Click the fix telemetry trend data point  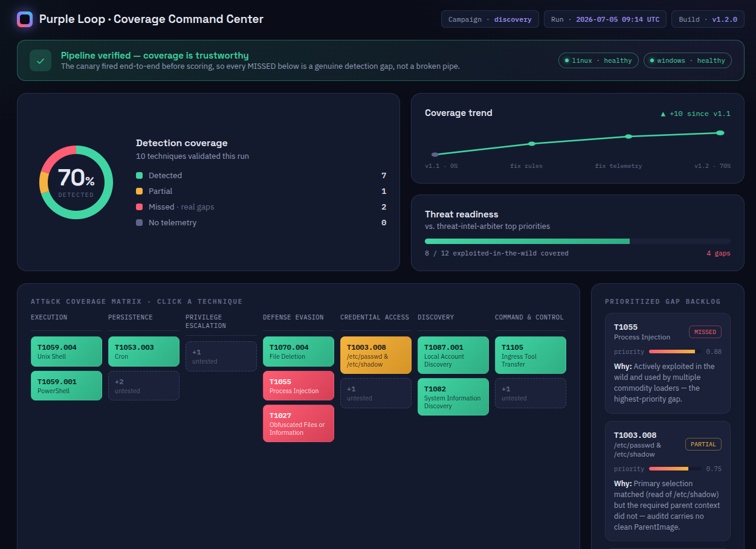click(x=628, y=136)
